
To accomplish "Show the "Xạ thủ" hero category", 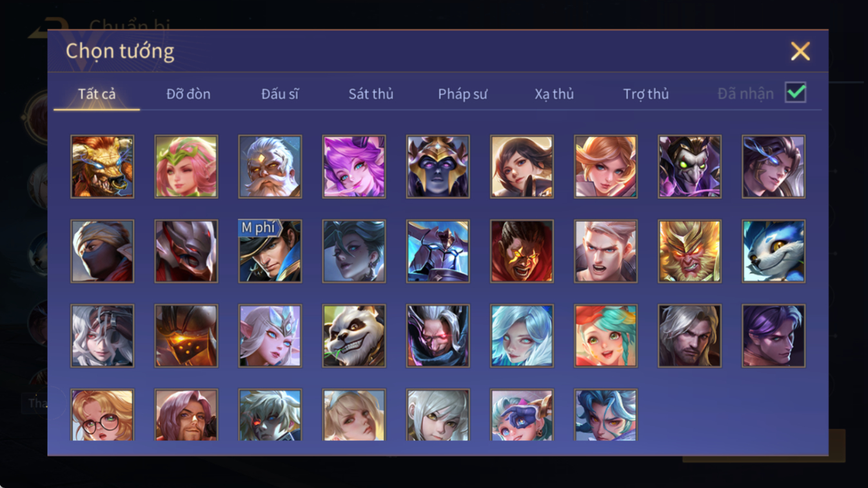I will (x=554, y=94).
